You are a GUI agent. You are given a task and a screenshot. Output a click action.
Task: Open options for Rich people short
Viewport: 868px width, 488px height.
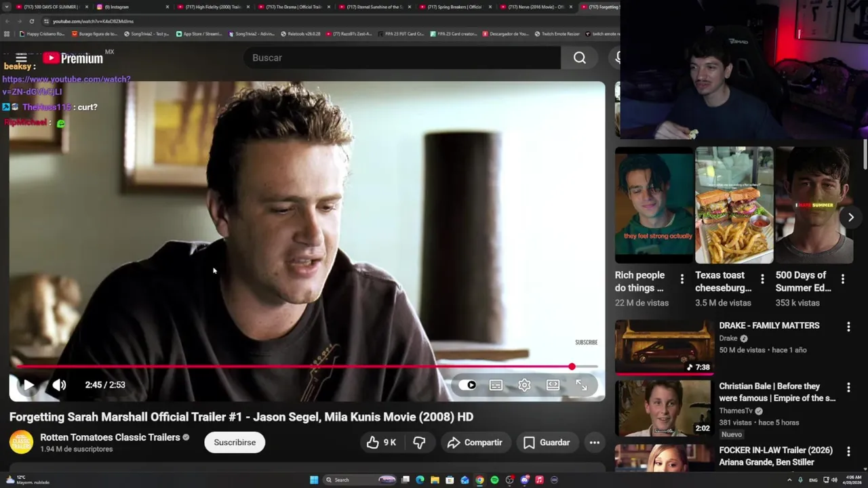(682, 279)
